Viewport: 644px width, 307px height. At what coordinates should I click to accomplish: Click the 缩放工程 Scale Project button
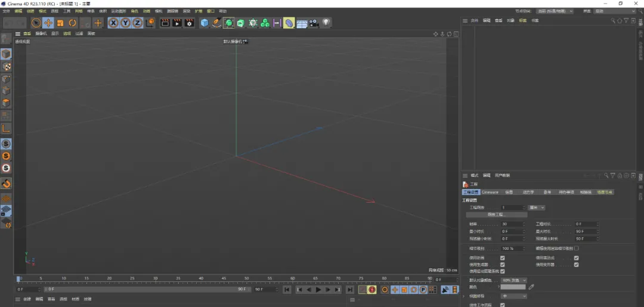[497, 215]
